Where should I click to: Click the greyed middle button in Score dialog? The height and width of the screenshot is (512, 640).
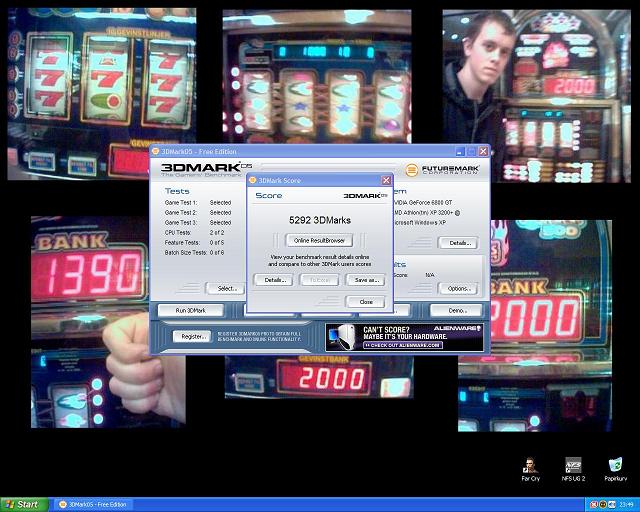(x=319, y=280)
